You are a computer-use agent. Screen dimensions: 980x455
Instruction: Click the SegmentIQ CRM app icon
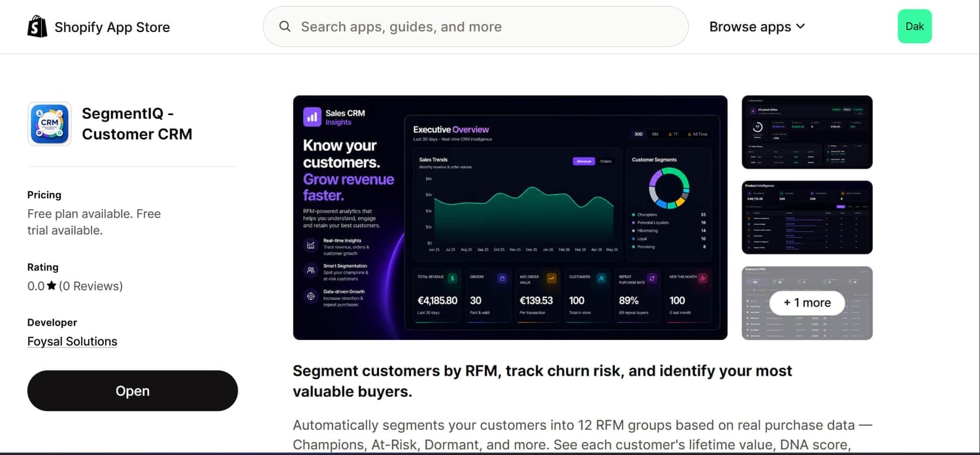[50, 124]
